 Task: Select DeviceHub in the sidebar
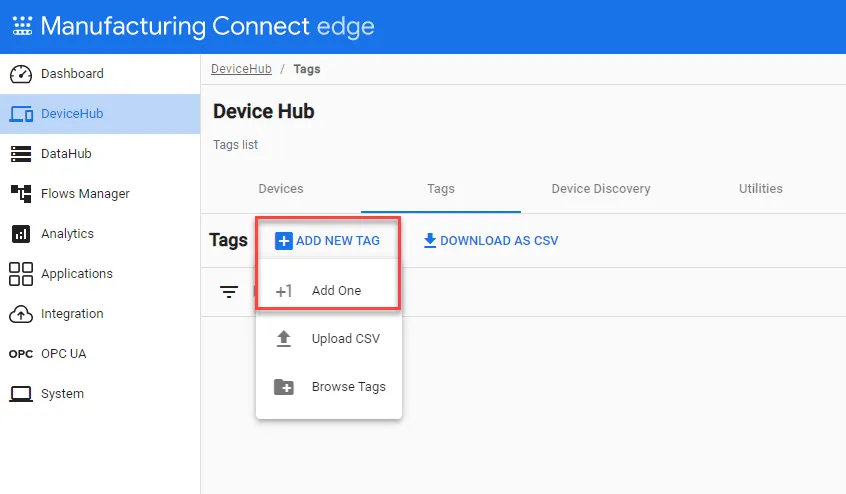pyautogui.click(x=100, y=114)
